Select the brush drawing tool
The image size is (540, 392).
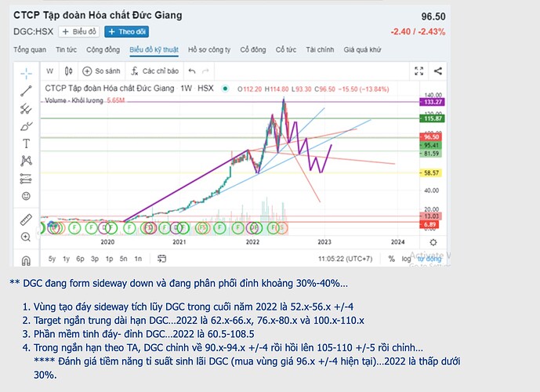pyautogui.click(x=26, y=126)
